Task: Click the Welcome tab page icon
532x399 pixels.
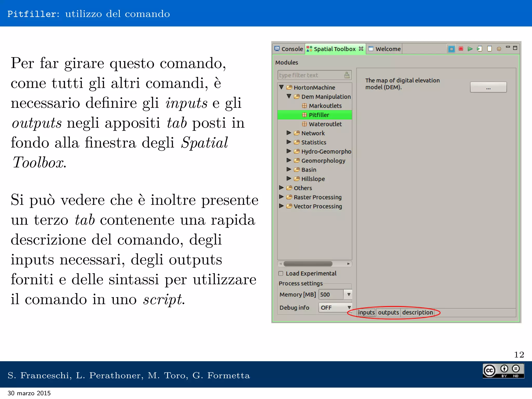Action: [371, 49]
